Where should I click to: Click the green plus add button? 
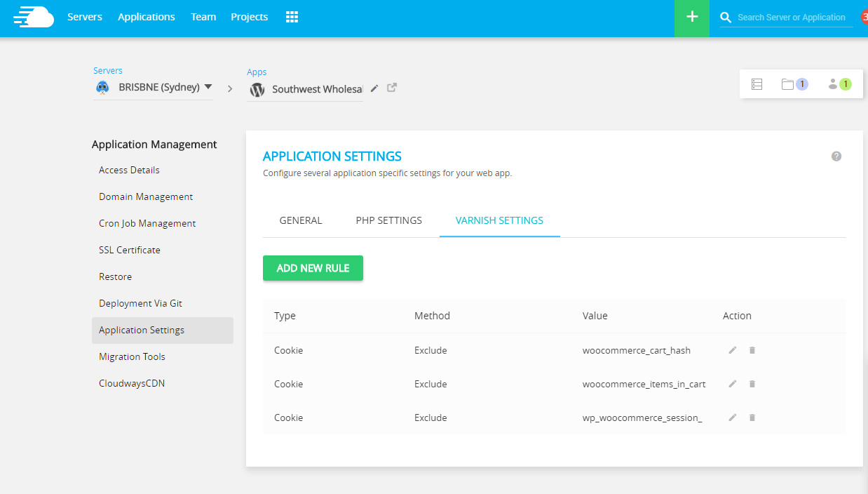point(692,17)
